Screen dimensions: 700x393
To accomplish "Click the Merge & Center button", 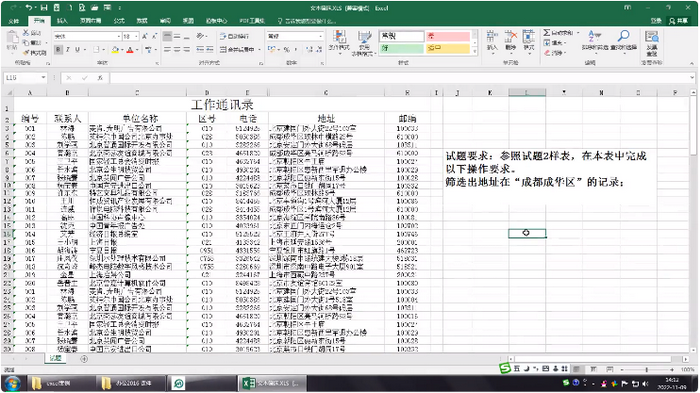I will tap(237, 50).
